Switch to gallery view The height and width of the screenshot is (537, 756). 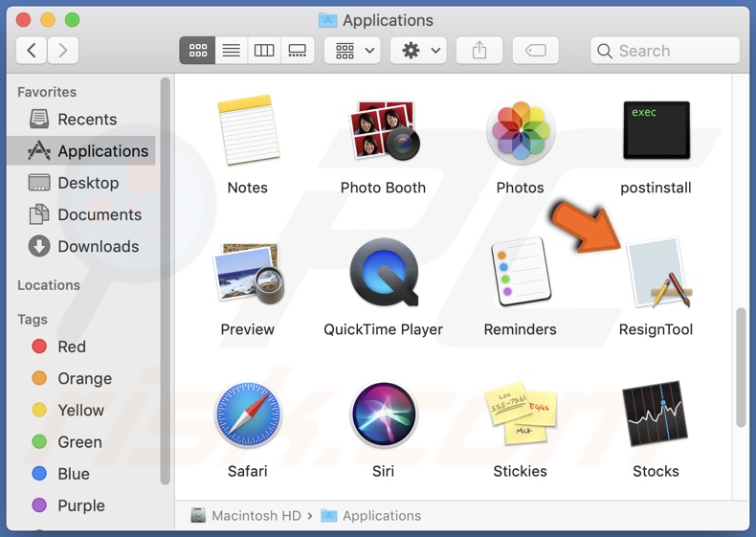(298, 50)
